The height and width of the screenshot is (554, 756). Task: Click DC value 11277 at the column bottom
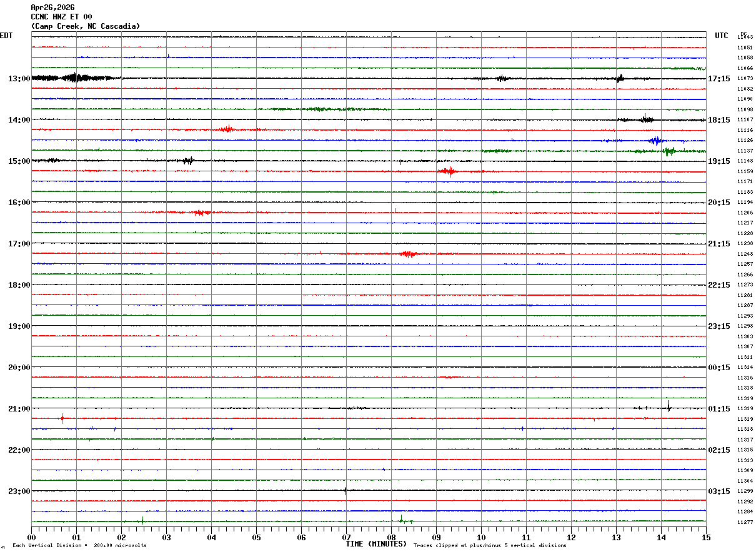coord(745,522)
